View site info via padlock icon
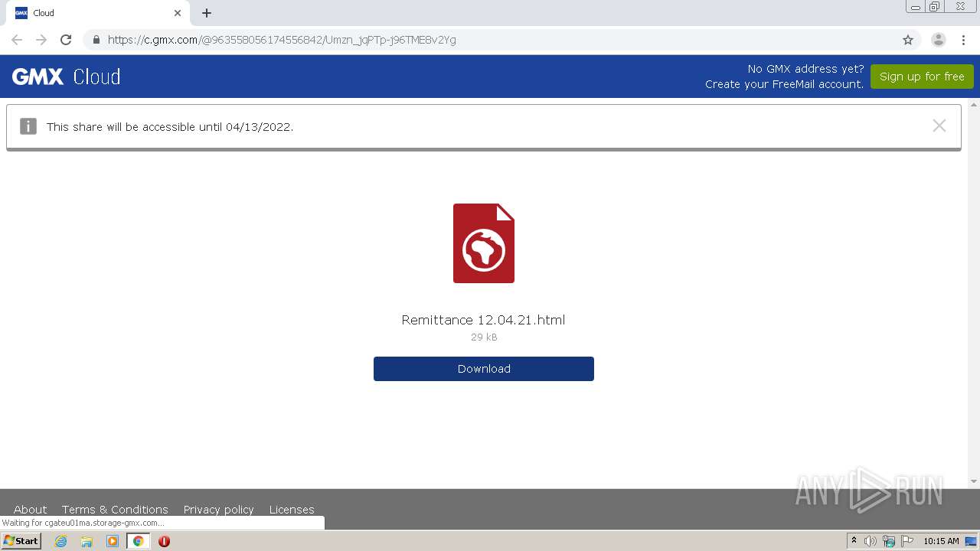This screenshot has width=980, height=551. tap(96, 40)
